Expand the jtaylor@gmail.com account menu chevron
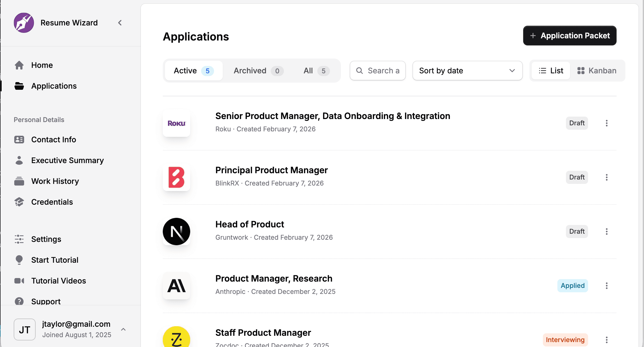 tap(123, 329)
